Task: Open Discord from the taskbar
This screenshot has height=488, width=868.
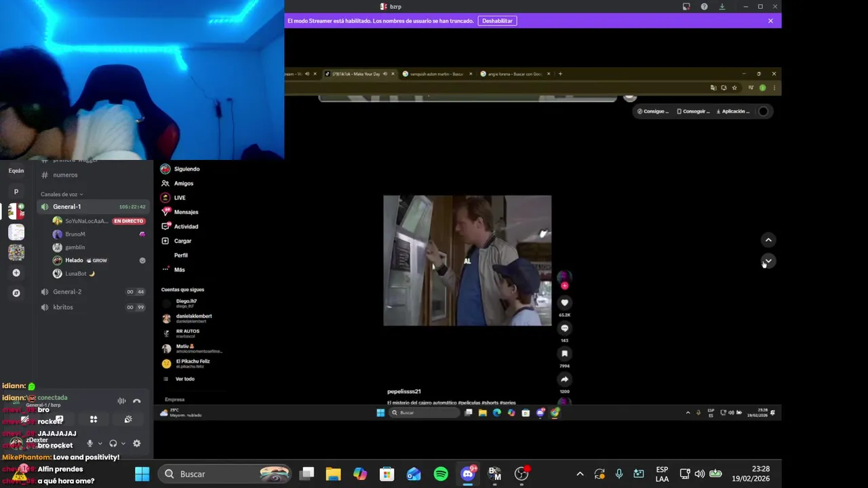Action: (x=468, y=474)
